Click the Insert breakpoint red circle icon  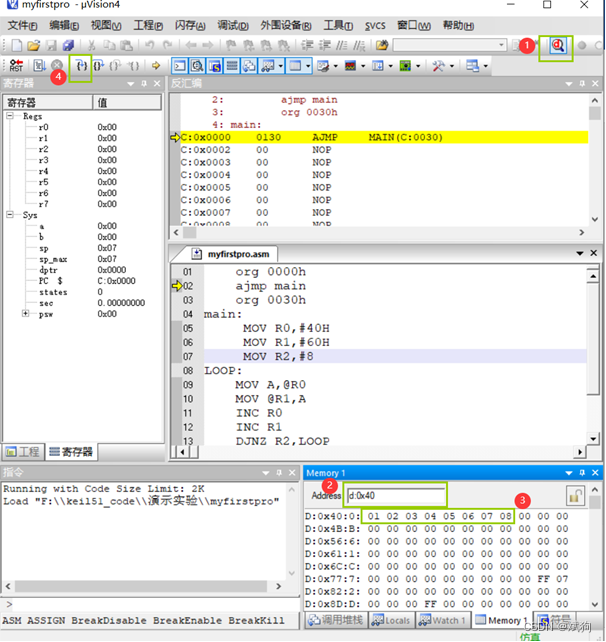[x=582, y=45]
